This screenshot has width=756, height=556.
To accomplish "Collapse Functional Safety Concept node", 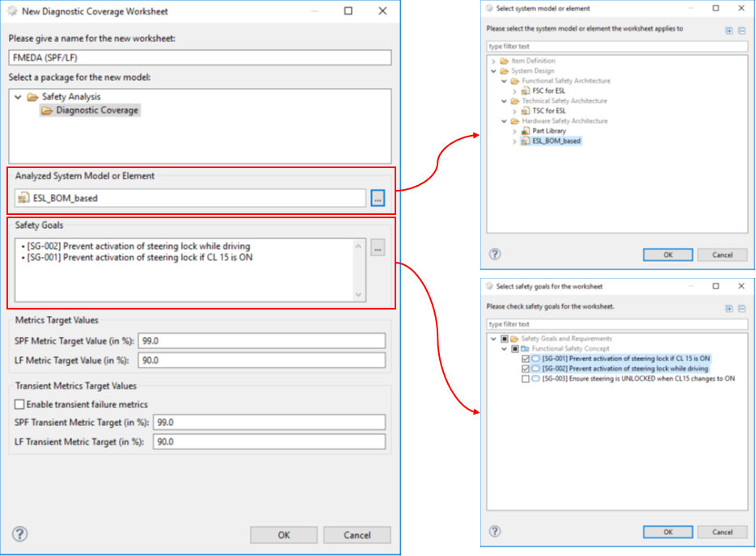I will pyautogui.click(x=504, y=349).
